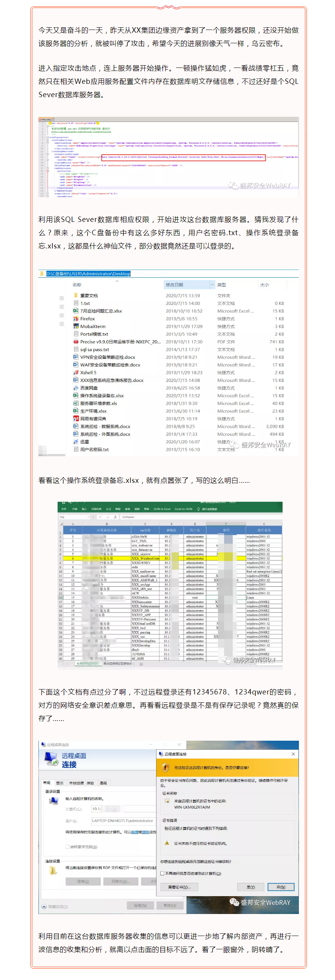
Task: Click the formula bar confirm checkmark icon
Action: (x=108, y=517)
